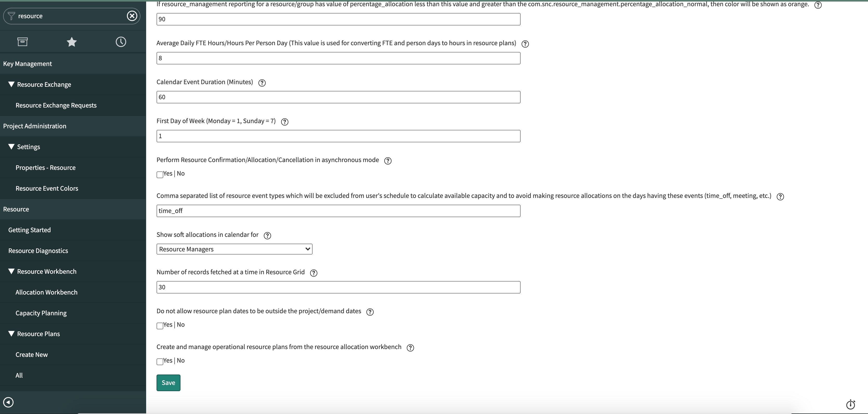This screenshot has width=868, height=414.
Task: Save the resource properties
Action: (x=169, y=383)
